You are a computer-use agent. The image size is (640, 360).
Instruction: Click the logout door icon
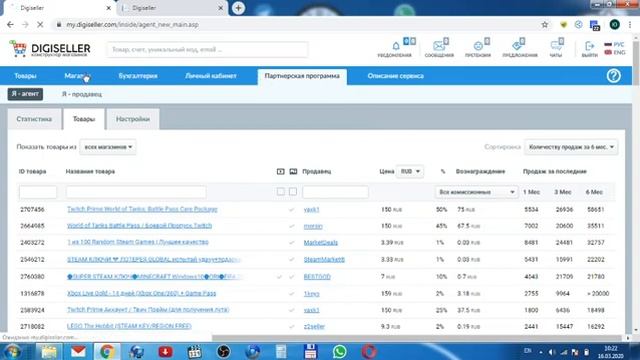click(x=589, y=46)
